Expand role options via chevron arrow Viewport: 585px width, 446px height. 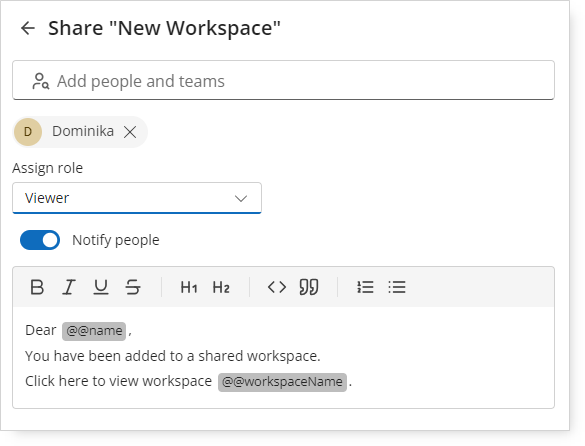(241, 198)
